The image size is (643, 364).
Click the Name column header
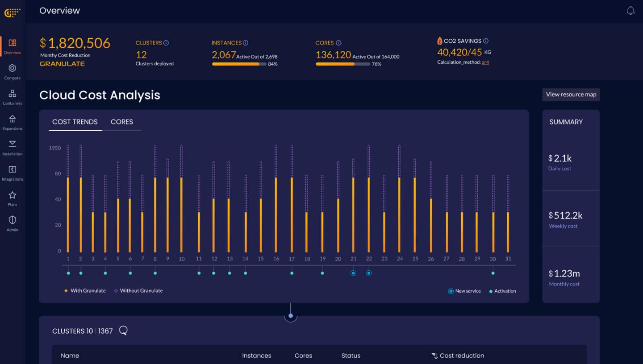click(x=70, y=356)
